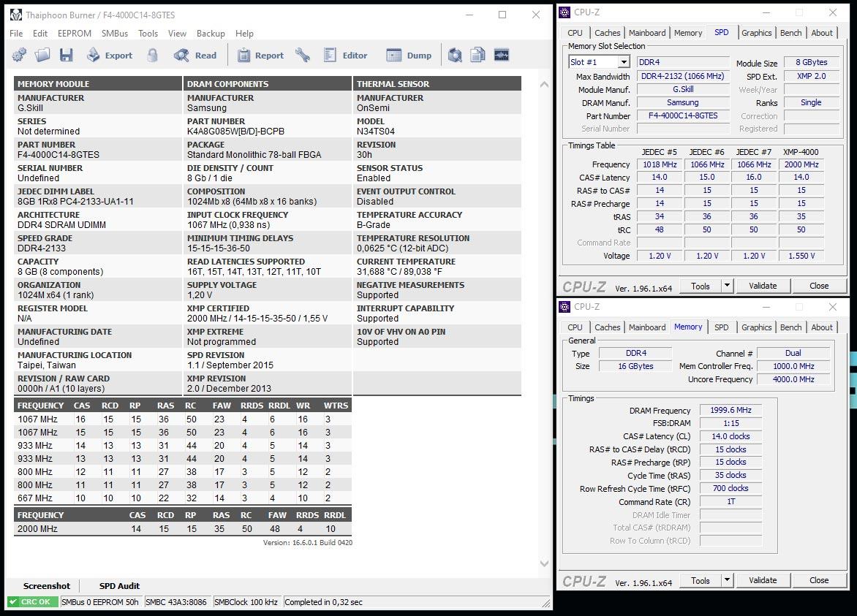Open the Report view from the toolbar
This screenshot has width=857, height=616.
(261, 55)
